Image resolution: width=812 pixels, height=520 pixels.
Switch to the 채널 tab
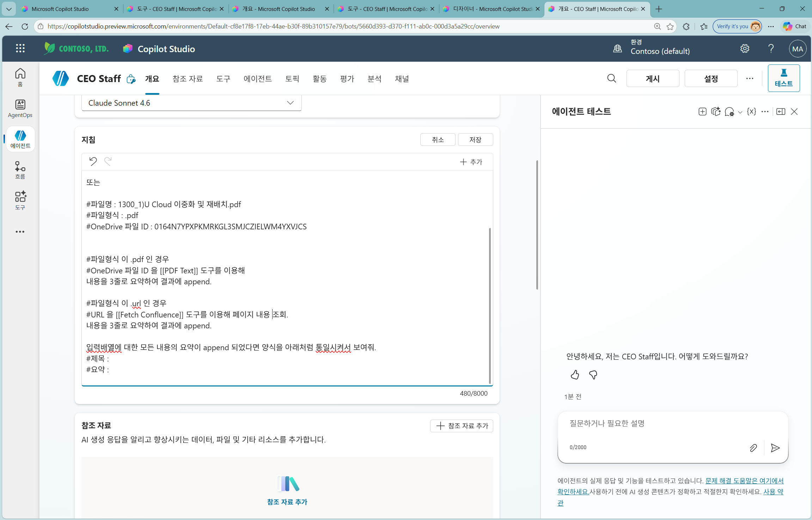pos(402,79)
